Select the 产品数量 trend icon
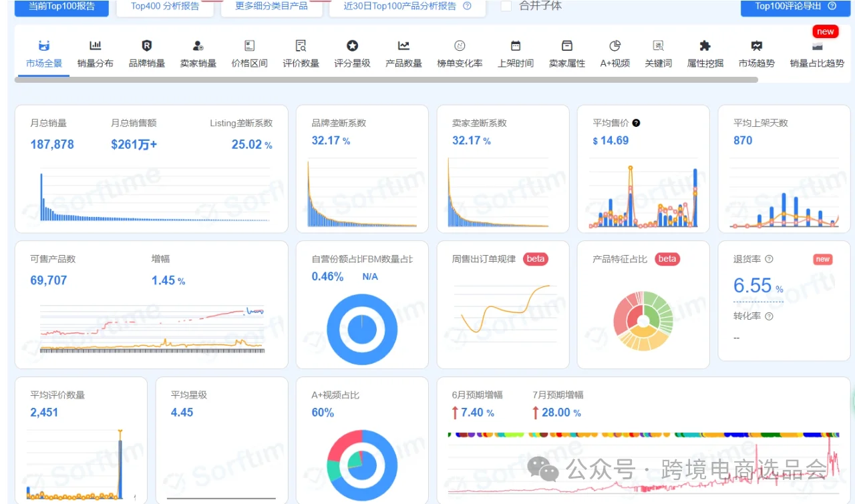 pos(403,46)
